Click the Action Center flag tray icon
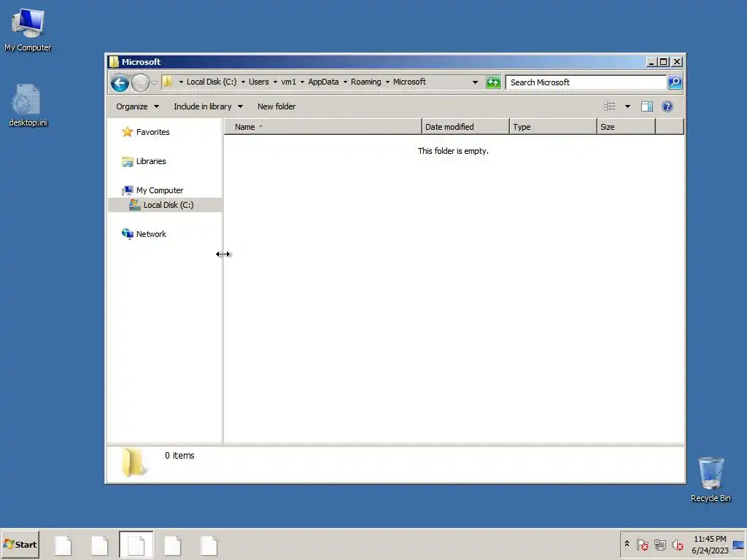This screenshot has height=560, width=747. point(642,544)
